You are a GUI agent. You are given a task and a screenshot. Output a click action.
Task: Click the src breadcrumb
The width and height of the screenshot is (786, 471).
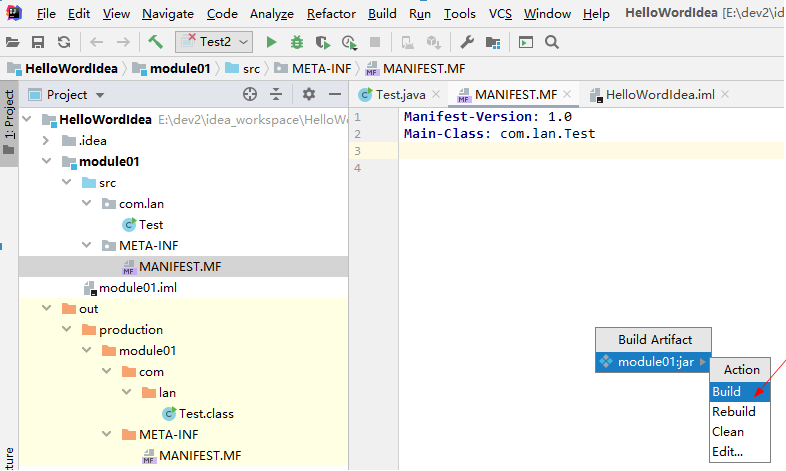point(243,69)
